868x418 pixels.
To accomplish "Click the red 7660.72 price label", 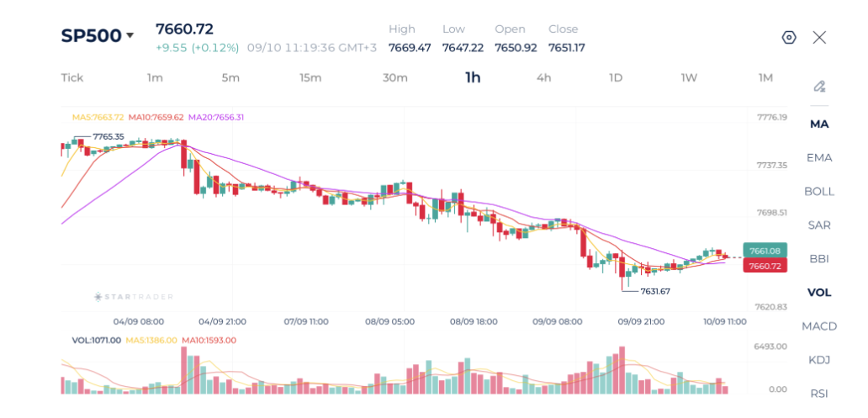I will click(x=765, y=266).
